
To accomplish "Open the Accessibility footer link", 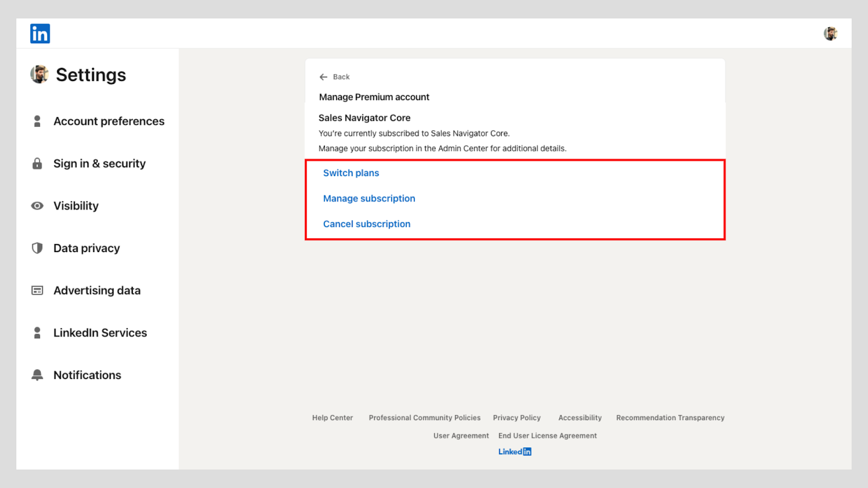I will pyautogui.click(x=580, y=418).
